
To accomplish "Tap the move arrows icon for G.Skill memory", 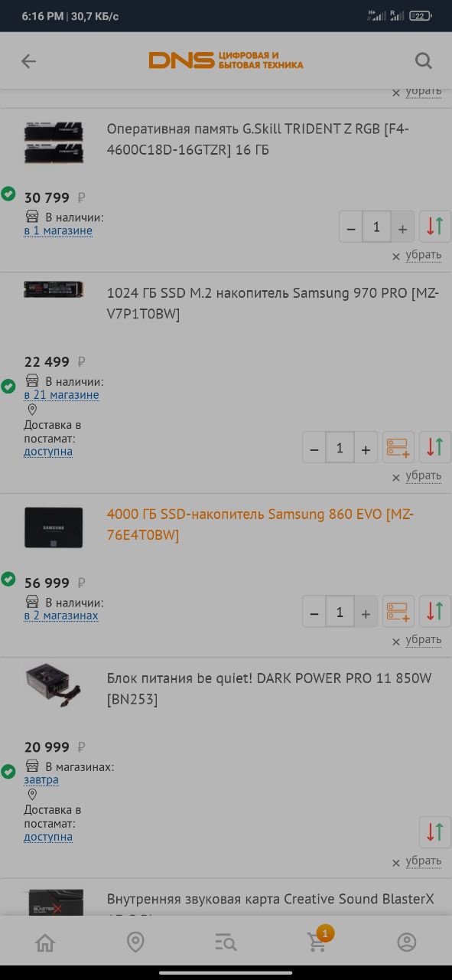I will tap(435, 227).
